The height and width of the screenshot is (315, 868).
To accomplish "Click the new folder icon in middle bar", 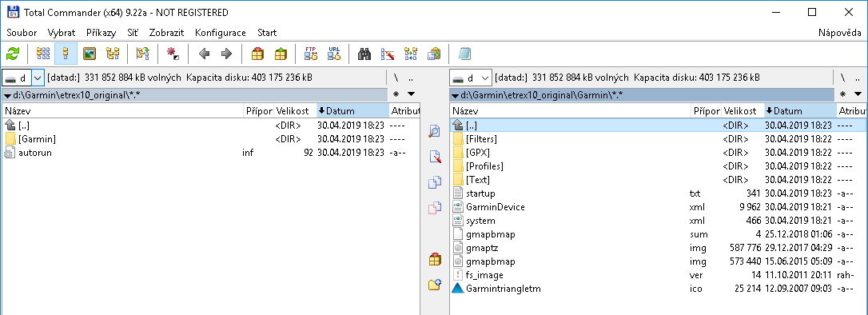I will [435, 285].
